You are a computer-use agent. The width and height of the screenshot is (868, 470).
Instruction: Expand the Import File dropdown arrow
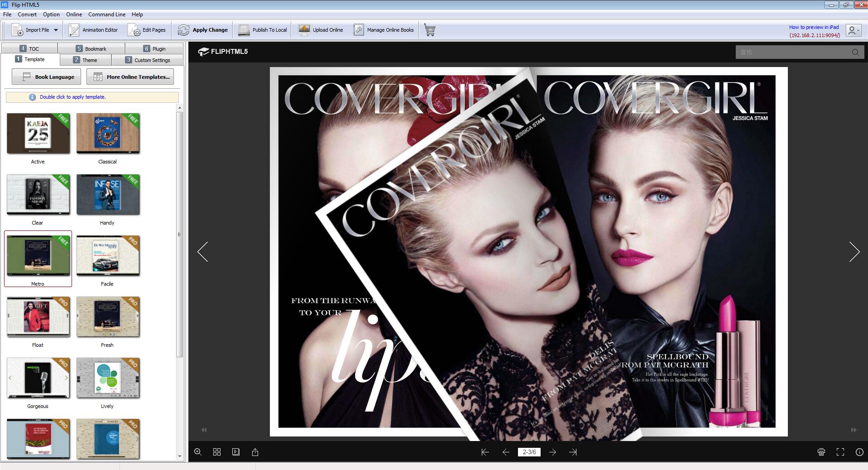tap(56, 30)
